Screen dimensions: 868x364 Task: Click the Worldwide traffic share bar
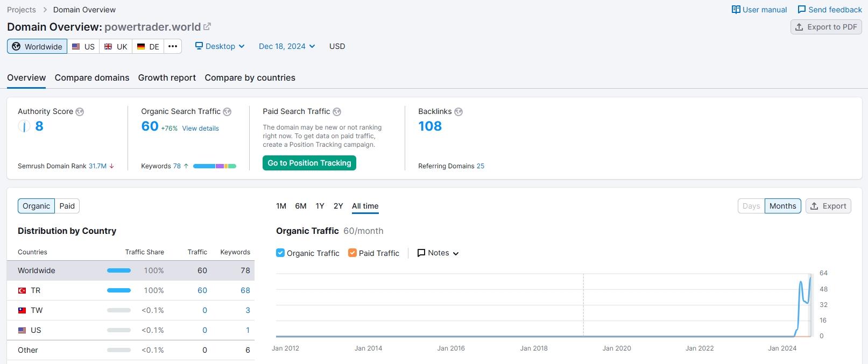pyautogui.click(x=119, y=270)
